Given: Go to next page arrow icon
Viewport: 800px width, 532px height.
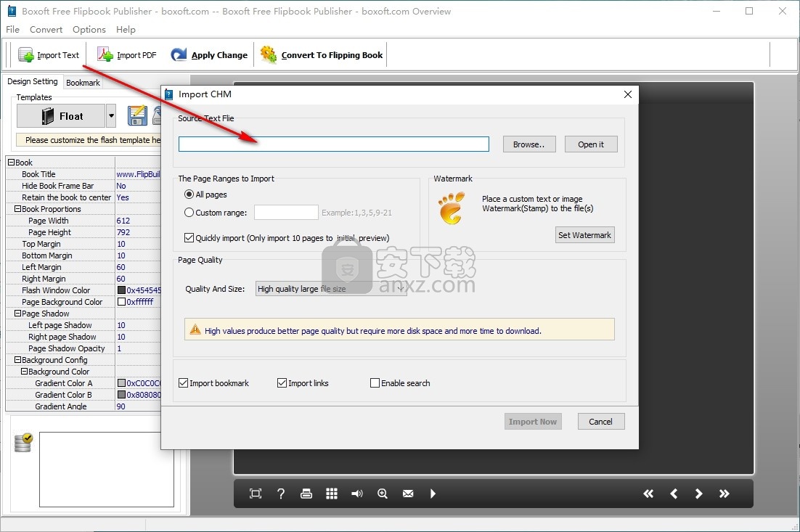Looking at the screenshot, I should (x=698, y=494).
